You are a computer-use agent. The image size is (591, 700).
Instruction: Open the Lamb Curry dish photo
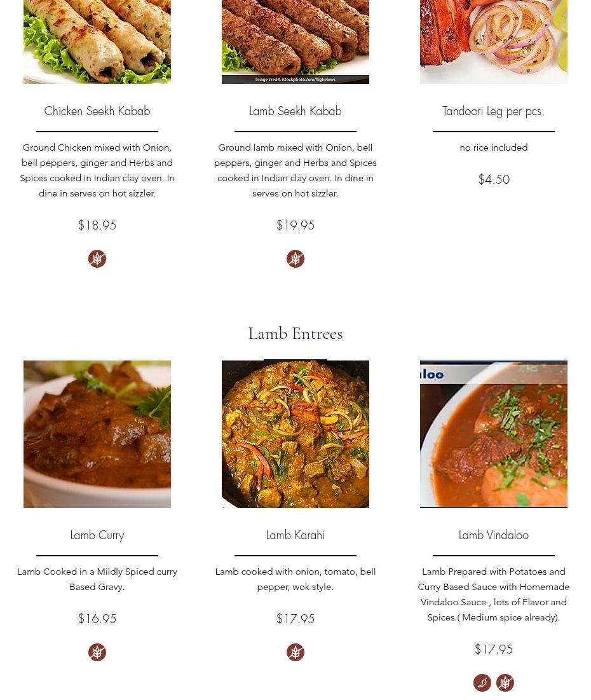tap(97, 434)
